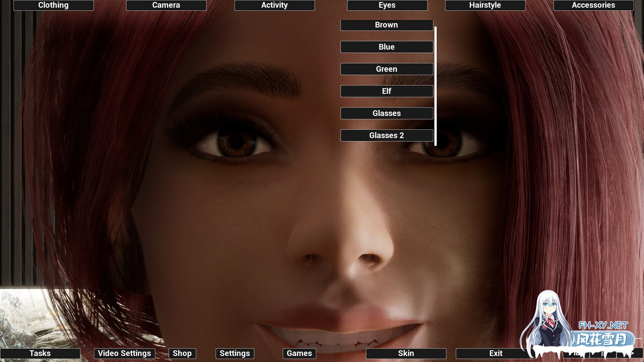
Task: Click the Exit button
Action: pyautogui.click(x=496, y=353)
